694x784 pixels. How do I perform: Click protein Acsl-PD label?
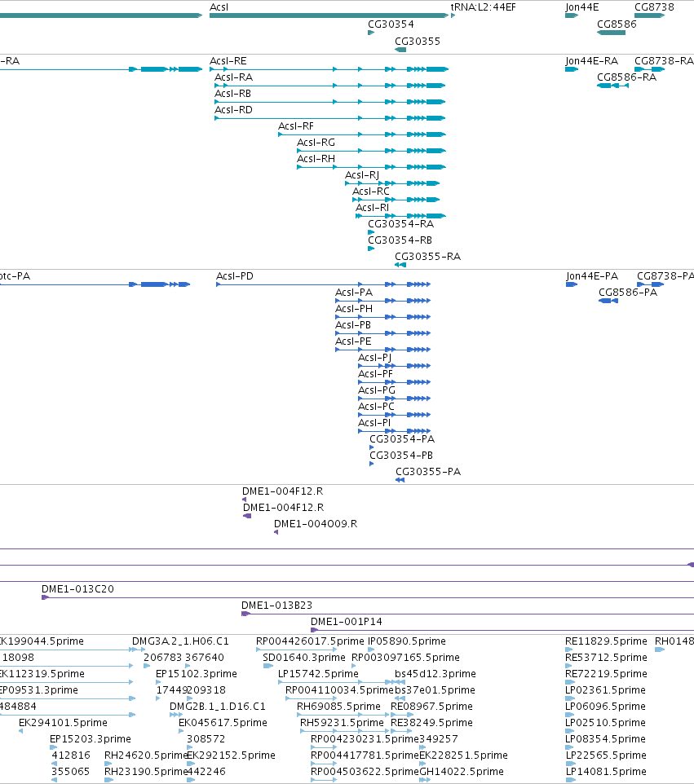235,276
